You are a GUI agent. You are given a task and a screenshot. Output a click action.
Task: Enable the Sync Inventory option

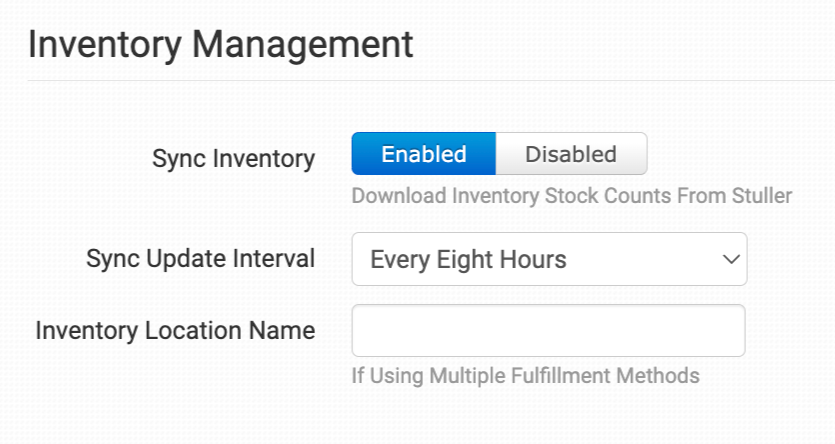(424, 154)
